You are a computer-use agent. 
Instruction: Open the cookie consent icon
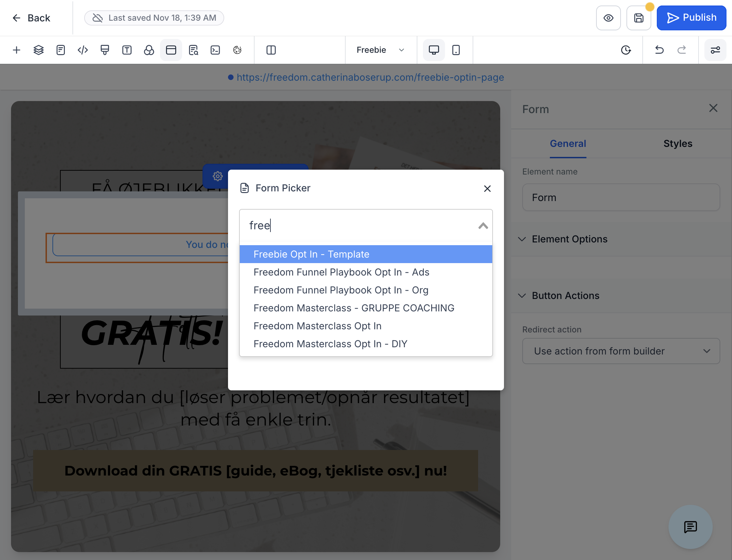[x=237, y=50]
